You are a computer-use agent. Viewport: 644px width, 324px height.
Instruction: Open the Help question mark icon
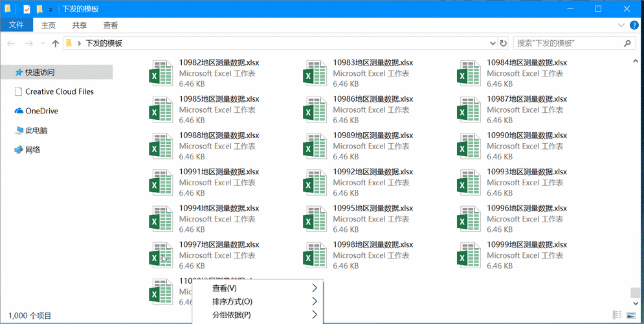(x=634, y=25)
